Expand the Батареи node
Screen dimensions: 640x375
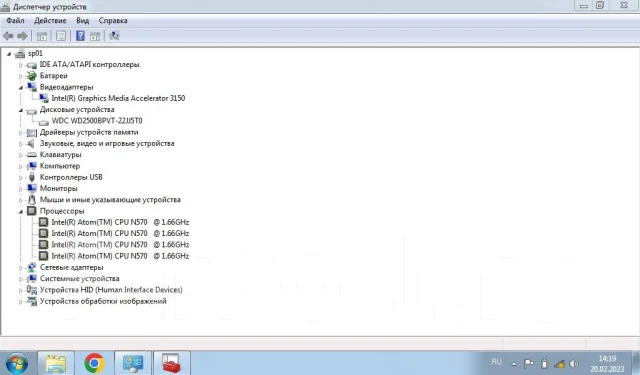(x=20, y=76)
